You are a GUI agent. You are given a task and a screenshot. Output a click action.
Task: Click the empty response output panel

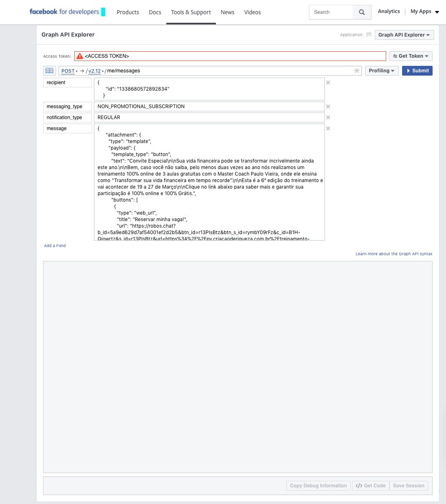coord(238,367)
